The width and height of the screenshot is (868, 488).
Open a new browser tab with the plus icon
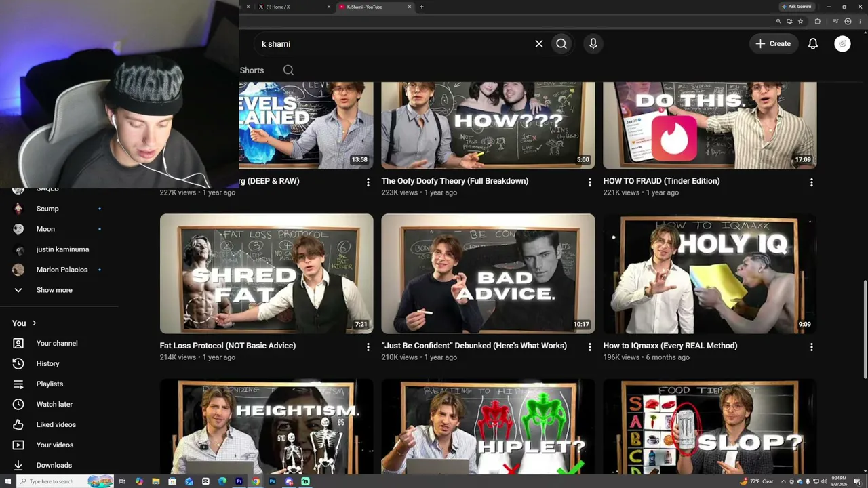pos(422,7)
